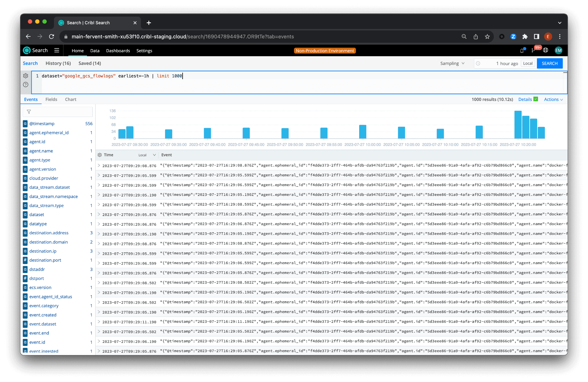Open the Saved (14) searches link
The height and width of the screenshot is (382, 588).
pyautogui.click(x=90, y=63)
